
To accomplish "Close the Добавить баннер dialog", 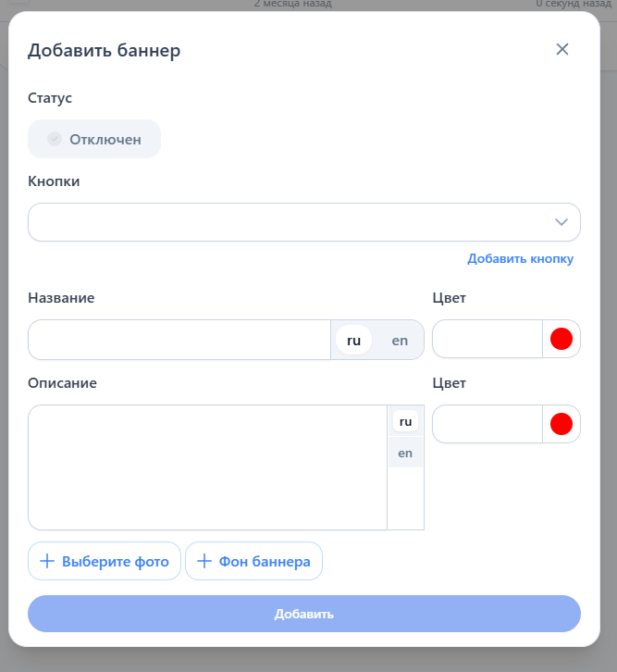I will pyautogui.click(x=561, y=49).
